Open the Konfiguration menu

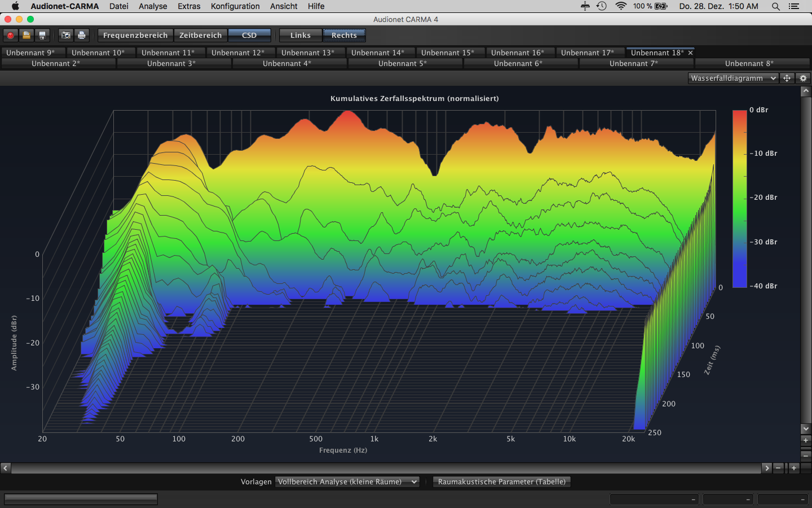click(x=235, y=6)
